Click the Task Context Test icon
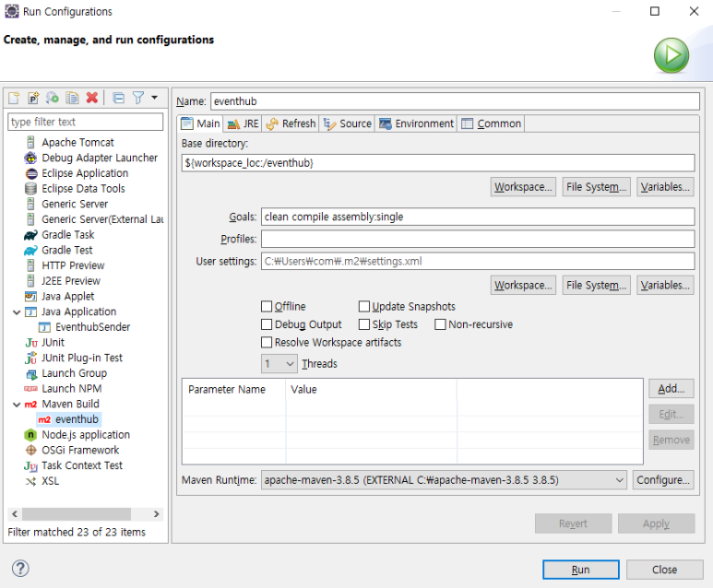This screenshot has height=588, width=713. pos(30,465)
